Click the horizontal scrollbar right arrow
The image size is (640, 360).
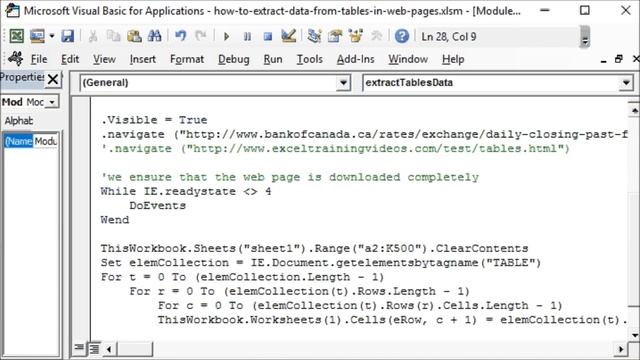point(621,349)
